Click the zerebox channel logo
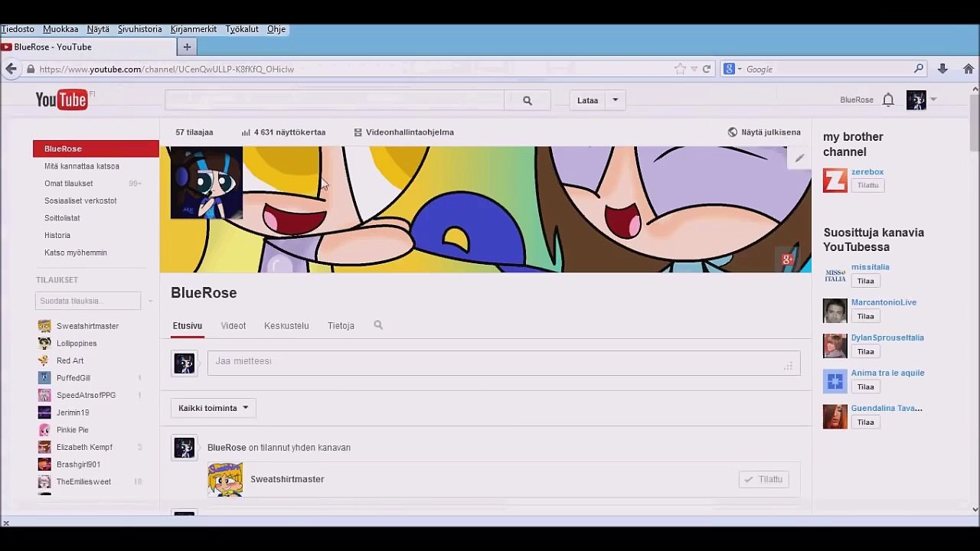Viewport: 980px width, 551px height. pos(835,180)
